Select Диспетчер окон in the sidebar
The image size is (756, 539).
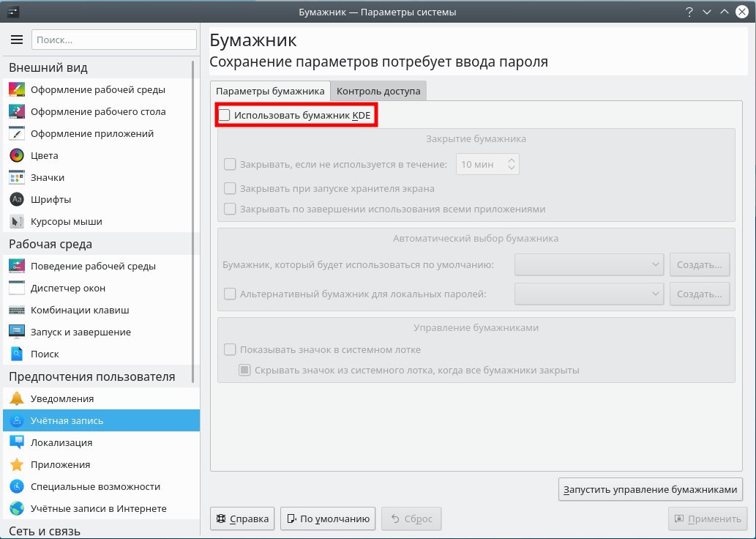(x=101, y=288)
